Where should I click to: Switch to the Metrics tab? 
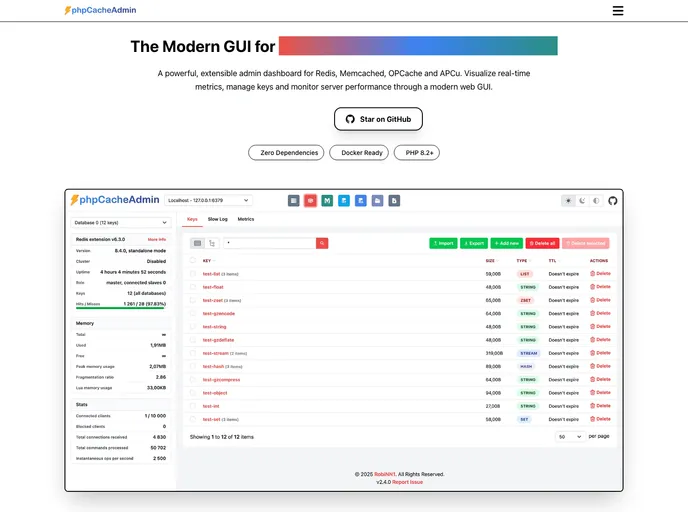pyautogui.click(x=246, y=219)
